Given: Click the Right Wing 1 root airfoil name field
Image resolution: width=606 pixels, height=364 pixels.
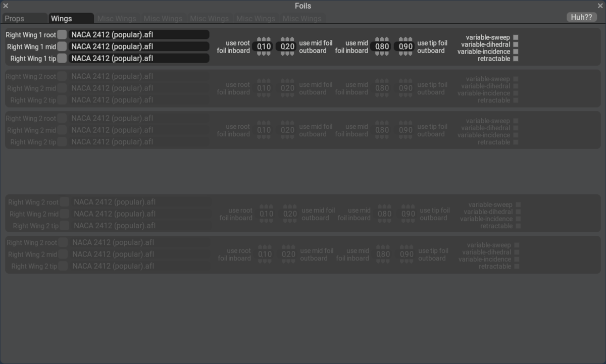Looking at the screenshot, I should point(139,35).
